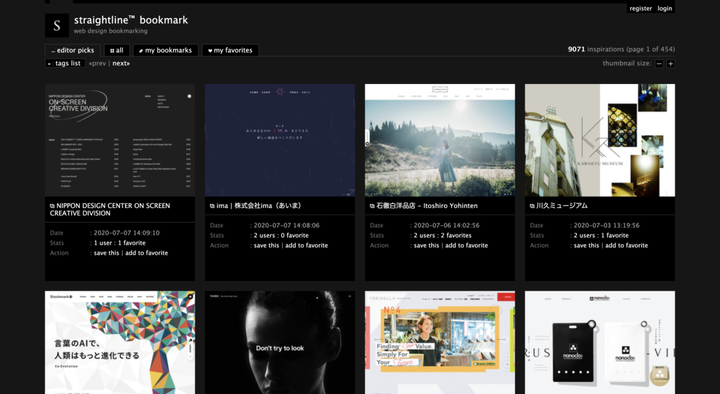
Task: Increase thumbnail size with plus button
Action: (670, 64)
